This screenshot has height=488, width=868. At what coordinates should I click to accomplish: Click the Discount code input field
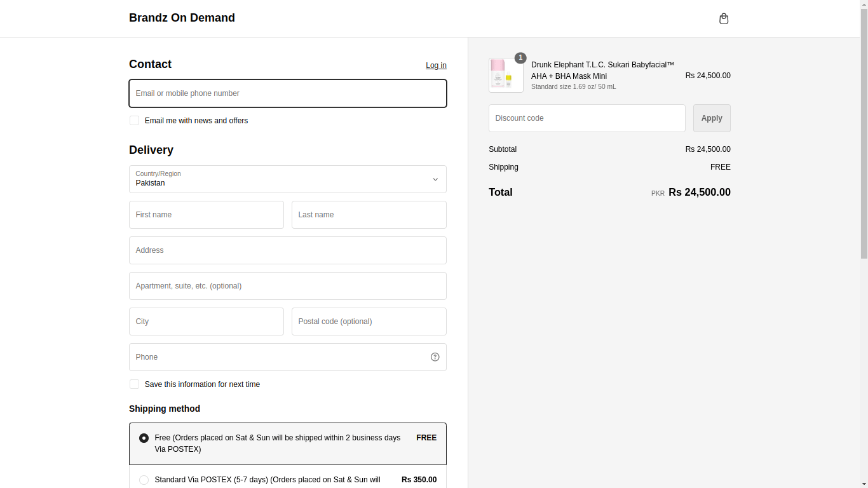point(587,118)
